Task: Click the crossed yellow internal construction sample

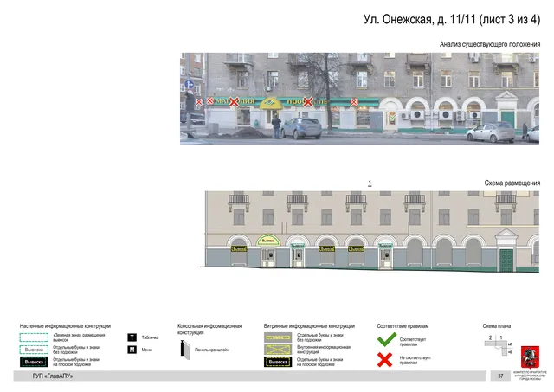Action: (x=278, y=350)
